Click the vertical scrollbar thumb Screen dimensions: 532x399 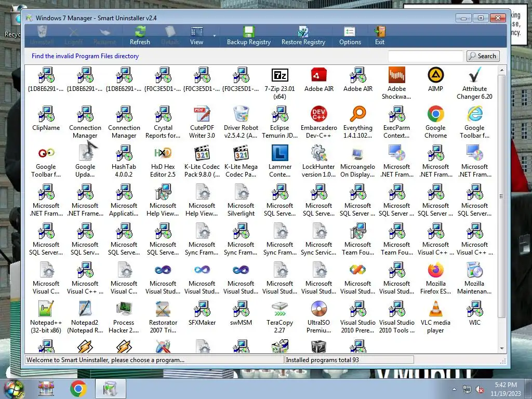502,196
